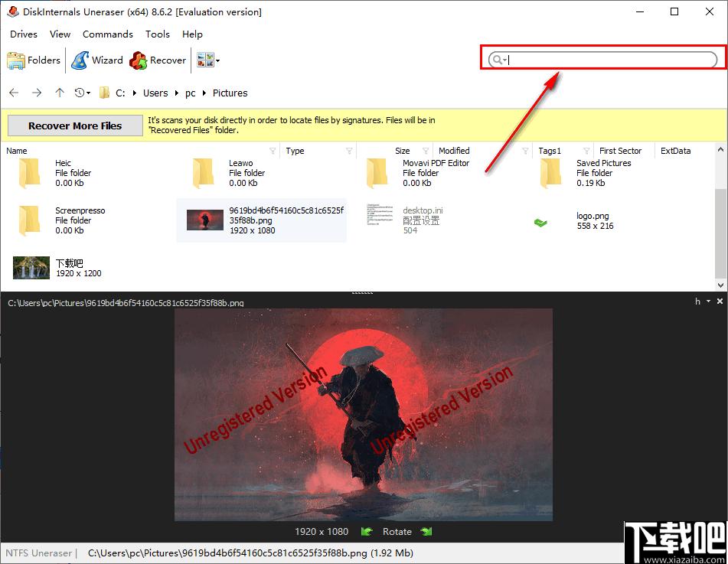Expand the Users breadcrumb arrow
Image resolution: width=728 pixels, height=564 pixels.
(176, 93)
